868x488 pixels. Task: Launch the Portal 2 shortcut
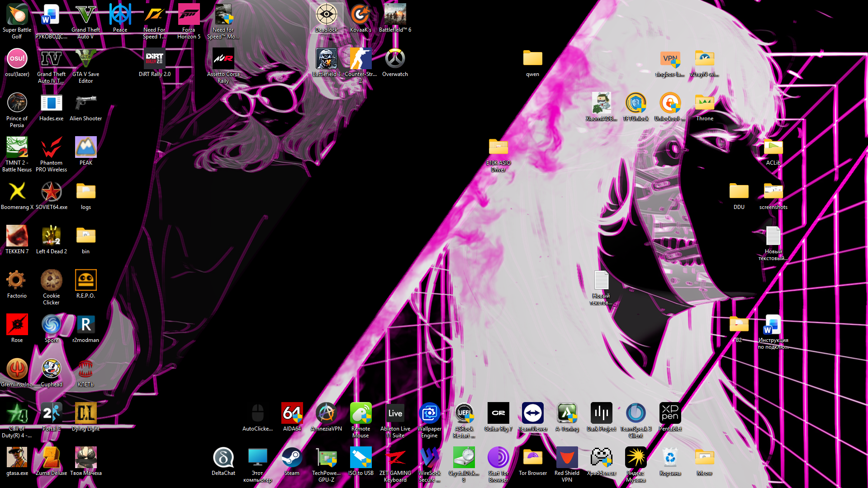tap(52, 417)
